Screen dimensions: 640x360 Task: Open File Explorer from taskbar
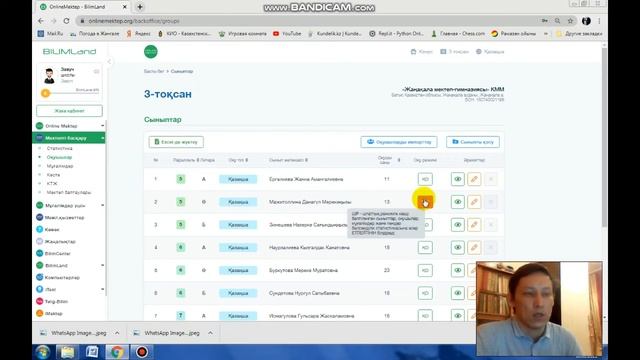[x=67, y=352]
